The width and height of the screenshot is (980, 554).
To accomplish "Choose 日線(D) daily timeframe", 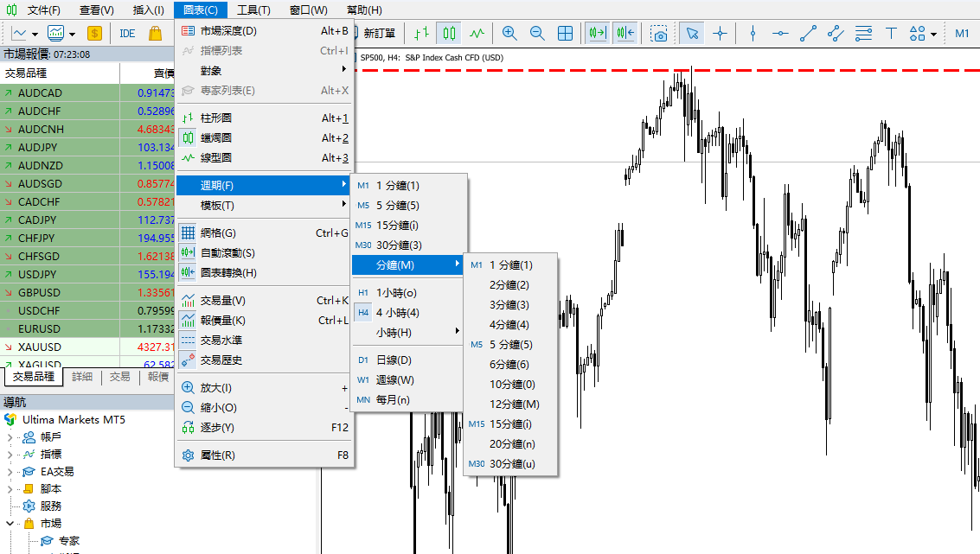I will [394, 360].
